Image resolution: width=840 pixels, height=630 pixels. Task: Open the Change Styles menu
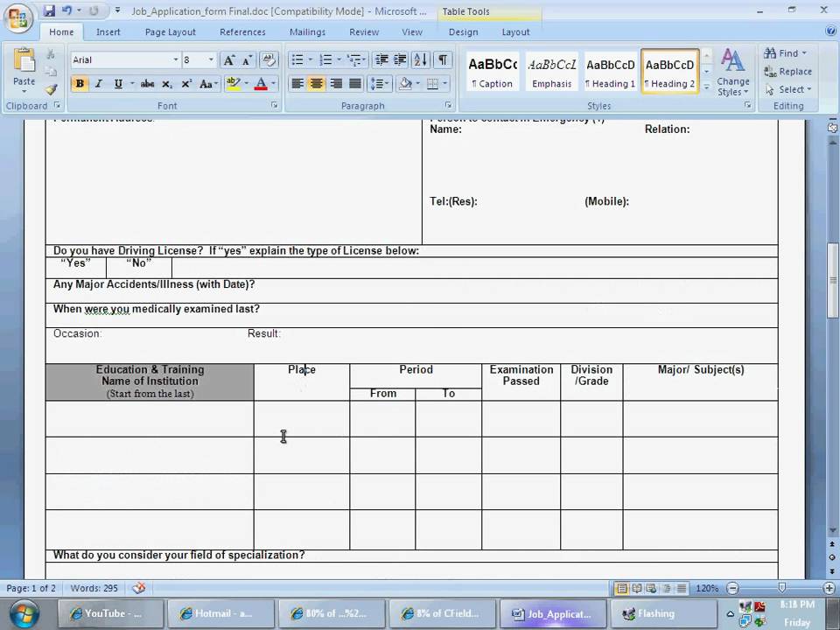click(x=733, y=73)
